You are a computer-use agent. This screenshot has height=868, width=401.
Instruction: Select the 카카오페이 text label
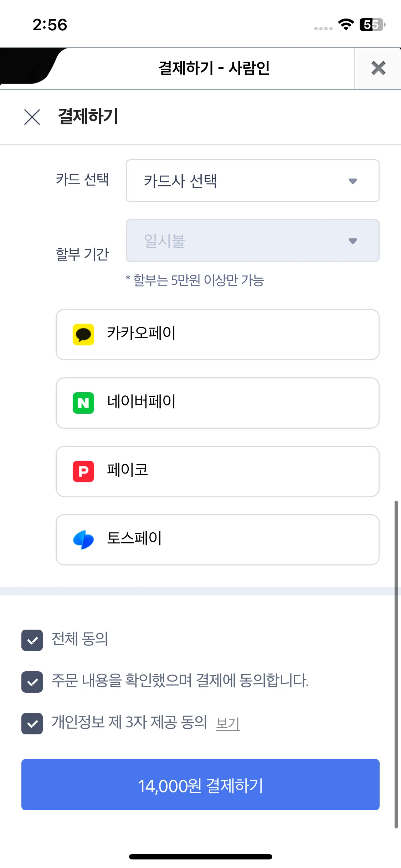pos(142,333)
